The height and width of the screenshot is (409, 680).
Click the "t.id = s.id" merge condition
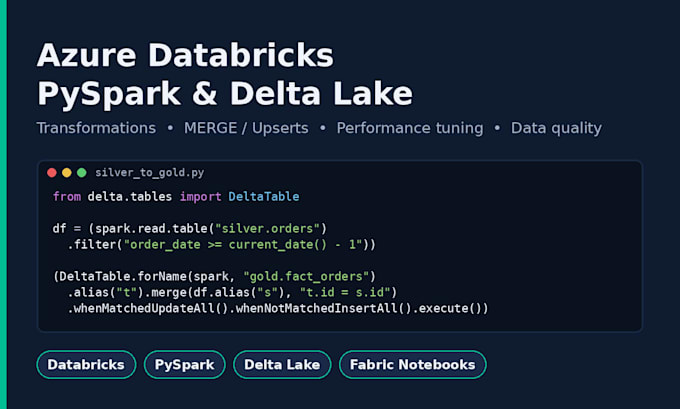pyautogui.click(x=345, y=292)
